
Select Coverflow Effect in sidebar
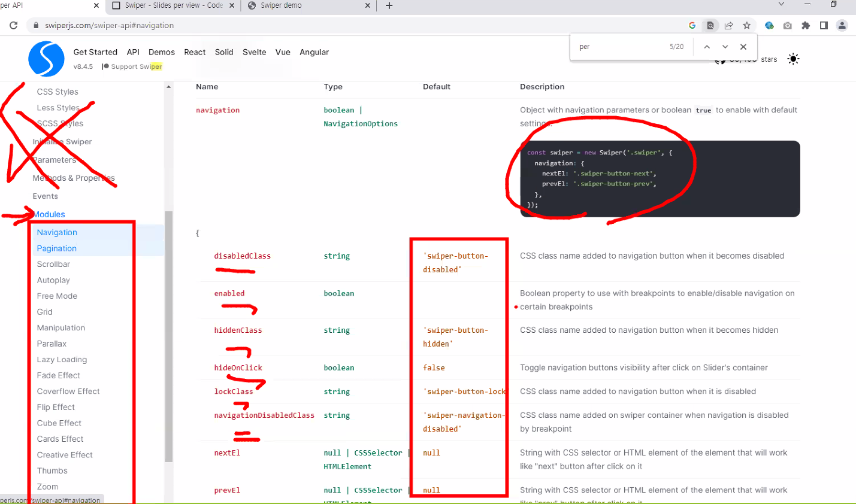[68, 391]
